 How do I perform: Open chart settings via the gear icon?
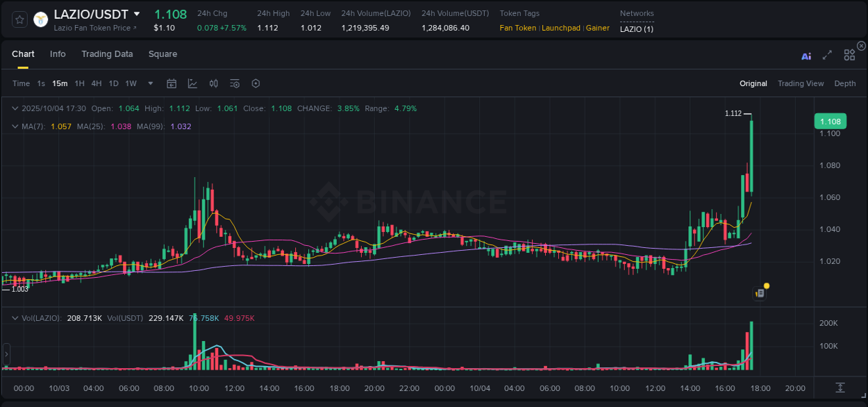[x=256, y=83]
